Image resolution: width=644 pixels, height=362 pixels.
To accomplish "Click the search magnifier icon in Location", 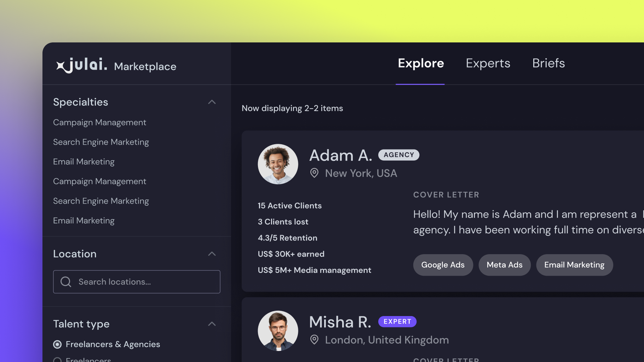I will coord(66,282).
